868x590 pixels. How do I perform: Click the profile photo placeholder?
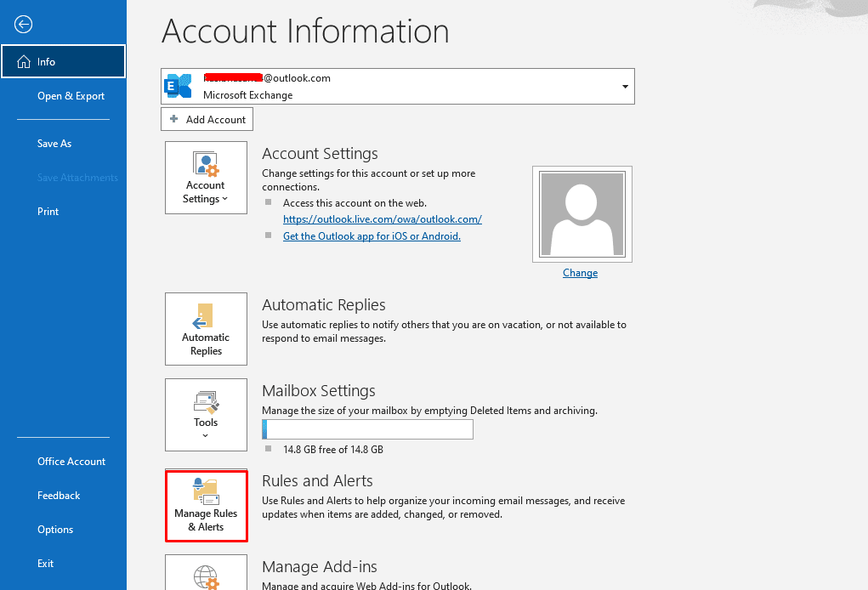tap(582, 213)
